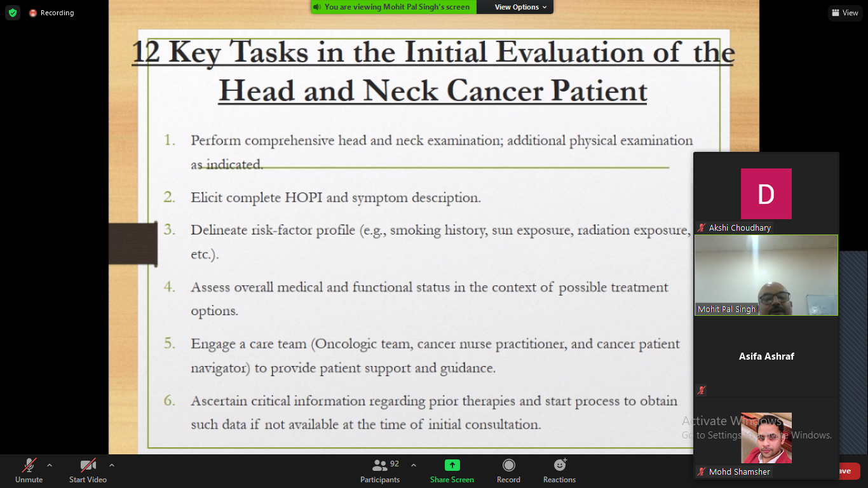
Task: Click slide item 'Elicit complete HOPI and symptom description'
Action: pyautogui.click(x=336, y=198)
